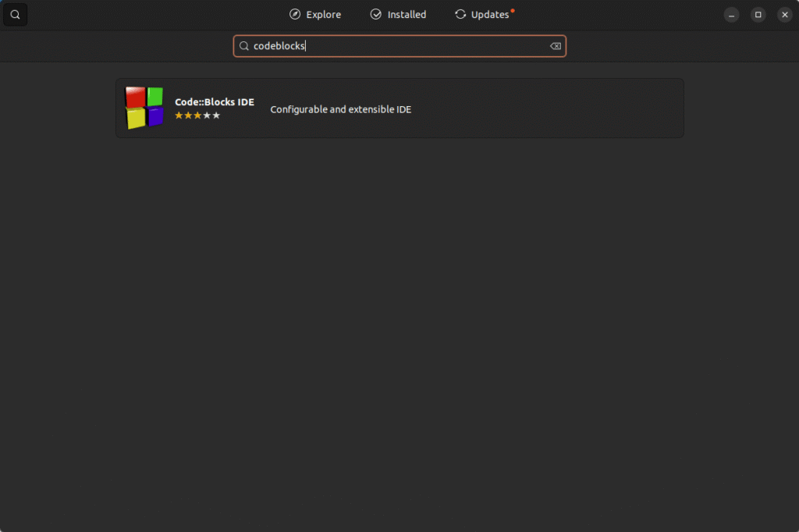The height and width of the screenshot is (532, 799).
Task: Click the empty right side of the Code::Blocks result card
Action: click(x=585, y=108)
